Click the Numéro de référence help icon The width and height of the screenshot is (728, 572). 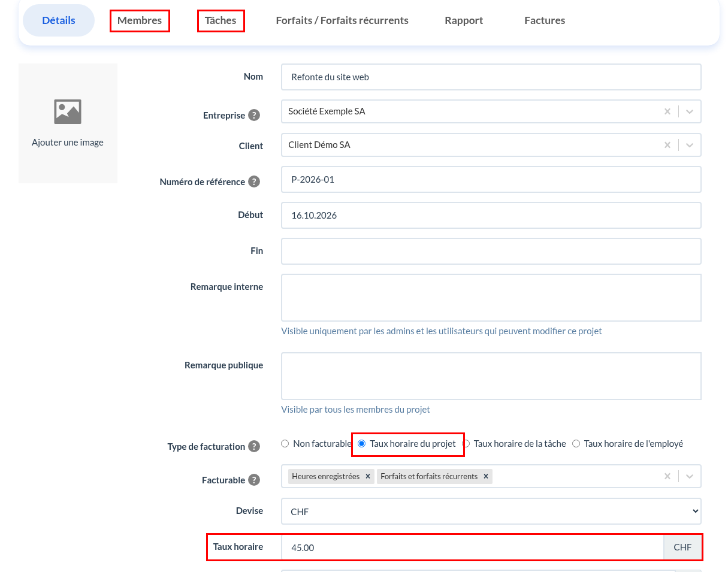tap(254, 181)
